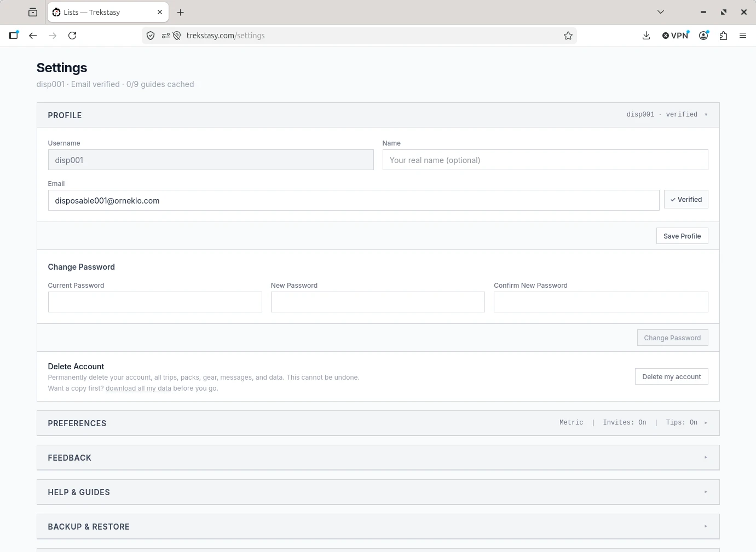Screen dimensions: 756x552
Task: Close the Lists — Trekstasy tab
Action: (x=160, y=12)
